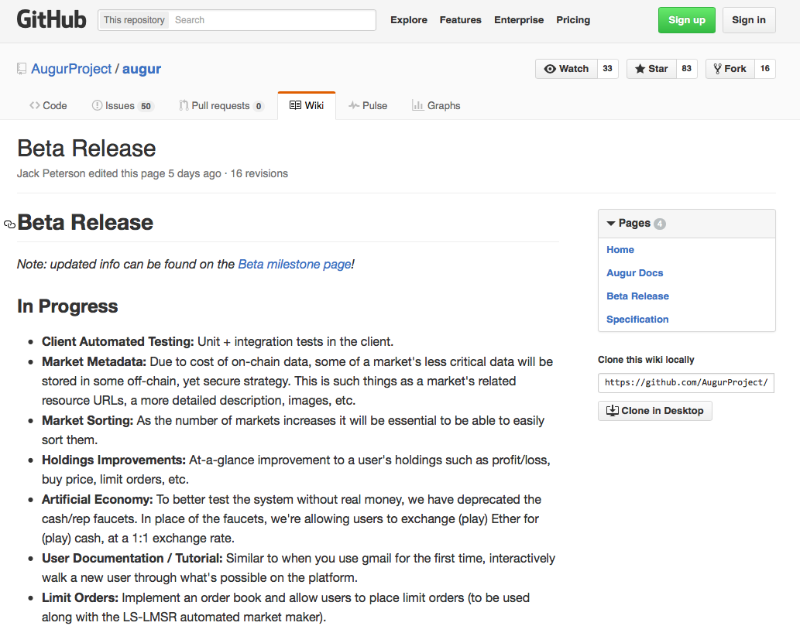Open the AugurProject owner link
800x626 pixels.
tap(71, 69)
